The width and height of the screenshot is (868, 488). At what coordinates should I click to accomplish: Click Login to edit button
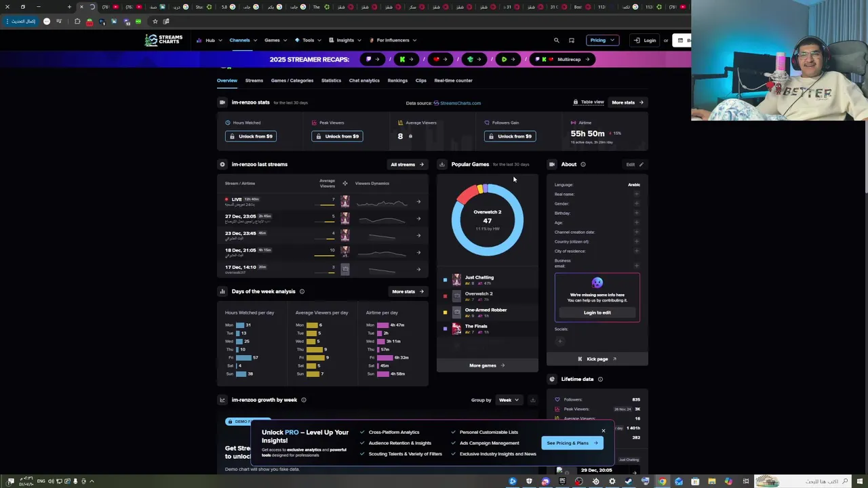coord(597,312)
